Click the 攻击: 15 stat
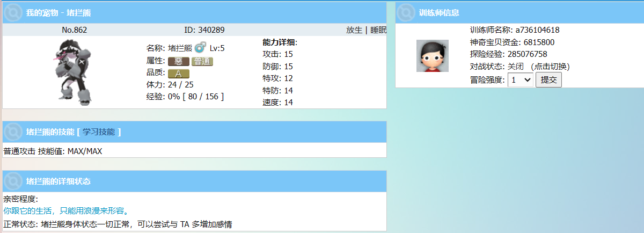The width and height of the screenshot is (644, 233). [277, 54]
